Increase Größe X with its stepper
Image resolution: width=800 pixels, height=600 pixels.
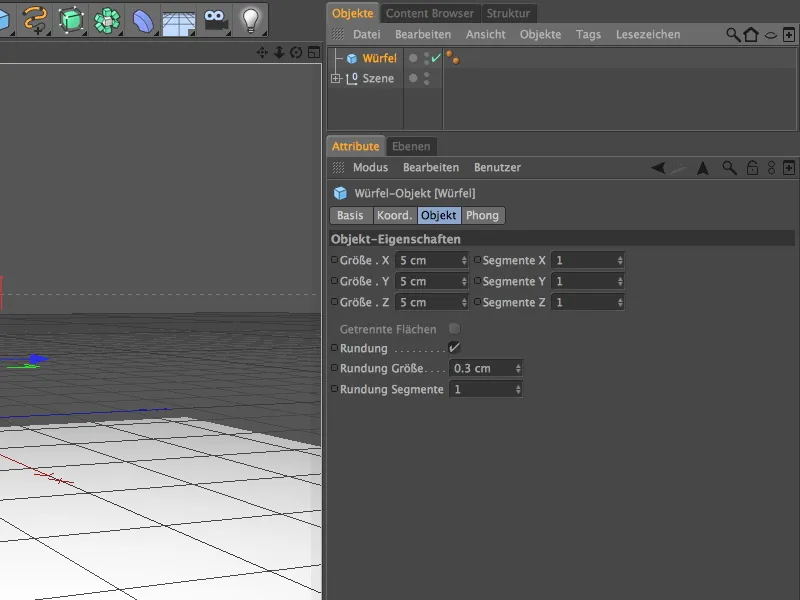click(463, 258)
